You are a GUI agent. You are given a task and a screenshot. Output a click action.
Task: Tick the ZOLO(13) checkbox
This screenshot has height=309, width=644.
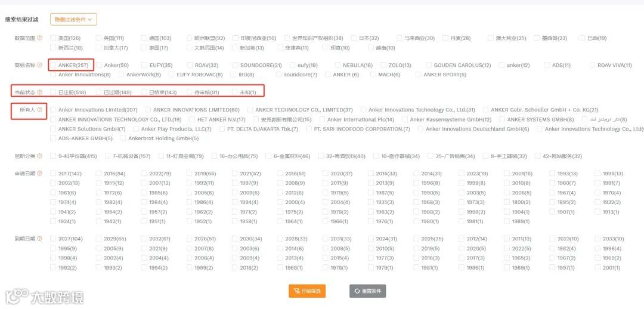[383, 66]
